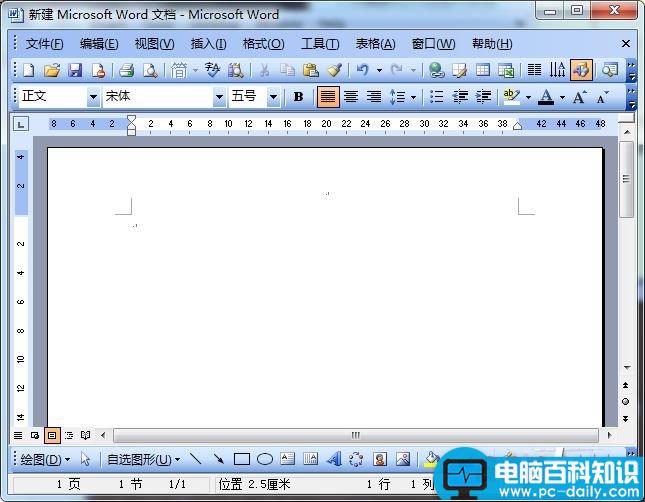Select the Format Painter brush
Screen dimensions: 645x502
334,70
